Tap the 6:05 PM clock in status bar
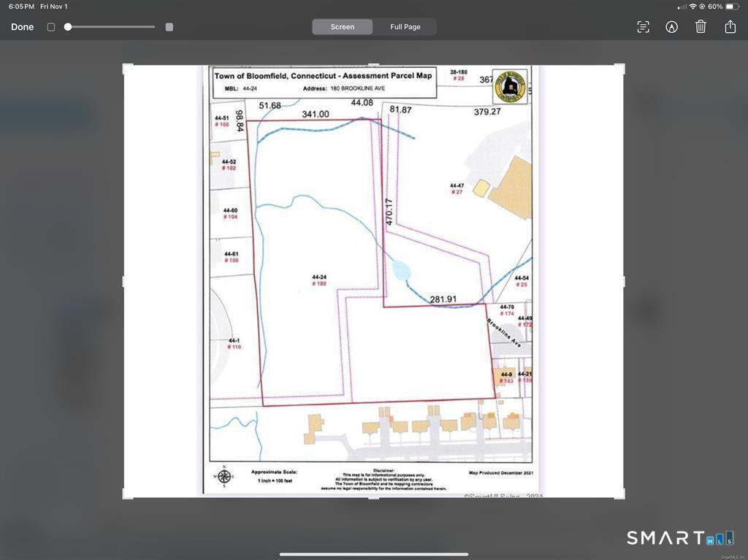 [21, 7]
